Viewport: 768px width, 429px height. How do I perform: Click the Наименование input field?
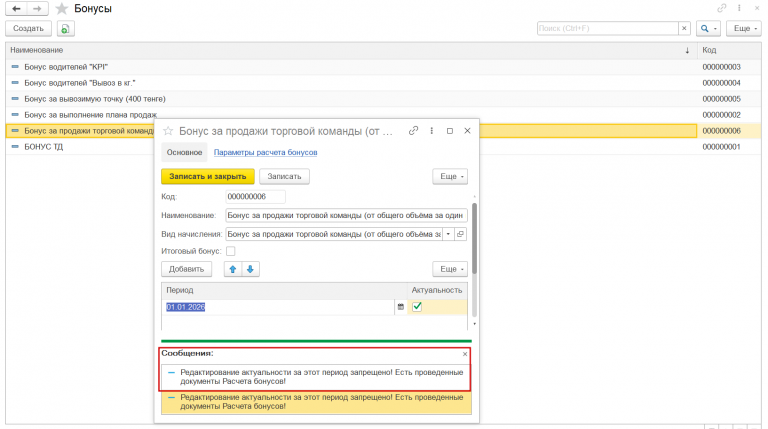tap(346, 215)
